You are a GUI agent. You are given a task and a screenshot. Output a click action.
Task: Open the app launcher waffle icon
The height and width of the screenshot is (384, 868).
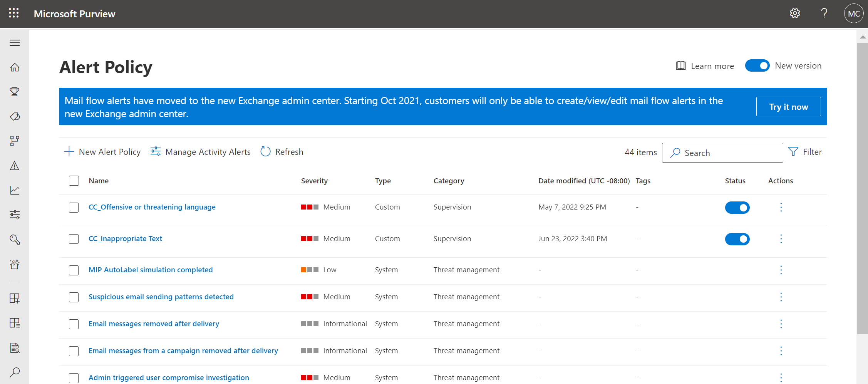coord(14,13)
